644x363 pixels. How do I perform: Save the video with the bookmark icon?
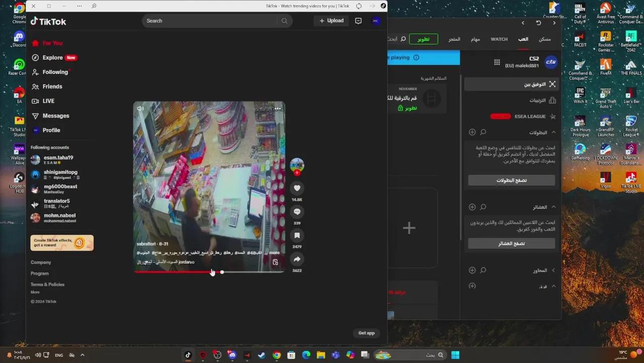(x=297, y=235)
